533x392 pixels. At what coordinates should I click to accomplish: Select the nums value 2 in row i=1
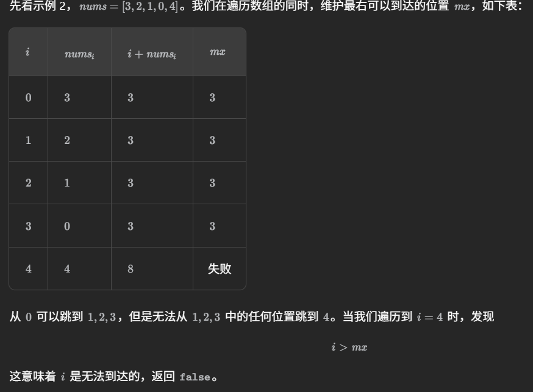click(x=67, y=140)
